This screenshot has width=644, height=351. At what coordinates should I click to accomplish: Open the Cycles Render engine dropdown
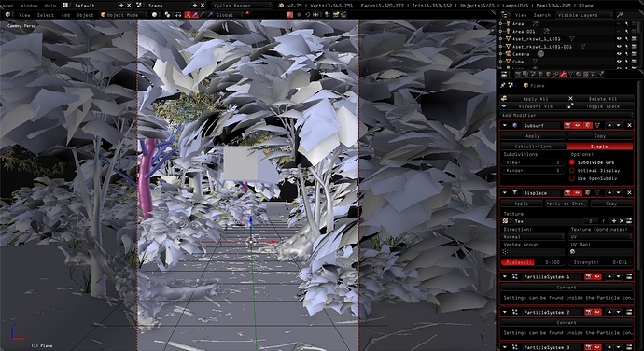243,6
